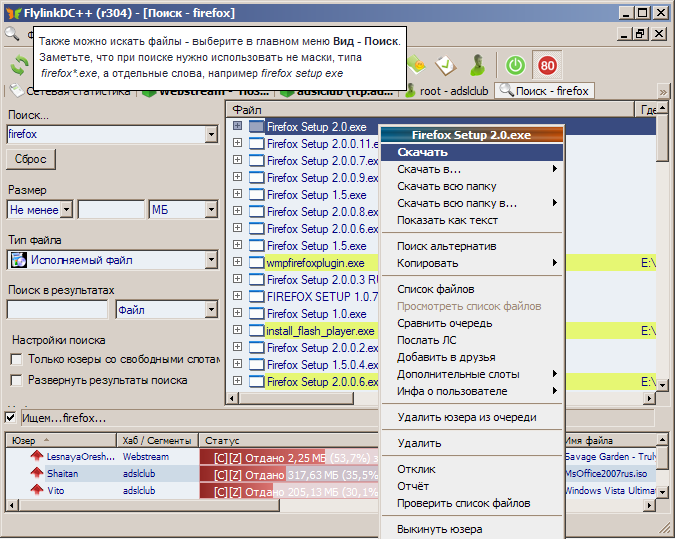675x539 pixels.
Task: Click the executable file type icon in Тип файла
Action: [x=19, y=260]
